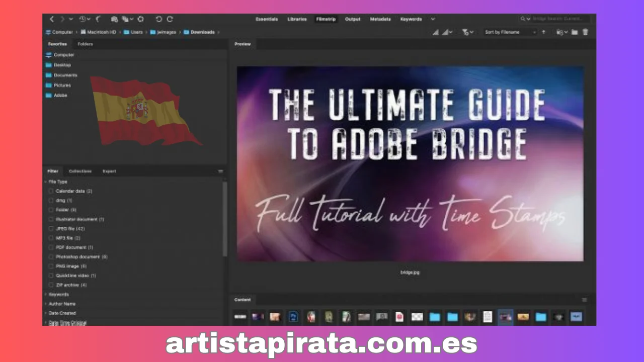Switch to the Libraries workspace

click(296, 19)
